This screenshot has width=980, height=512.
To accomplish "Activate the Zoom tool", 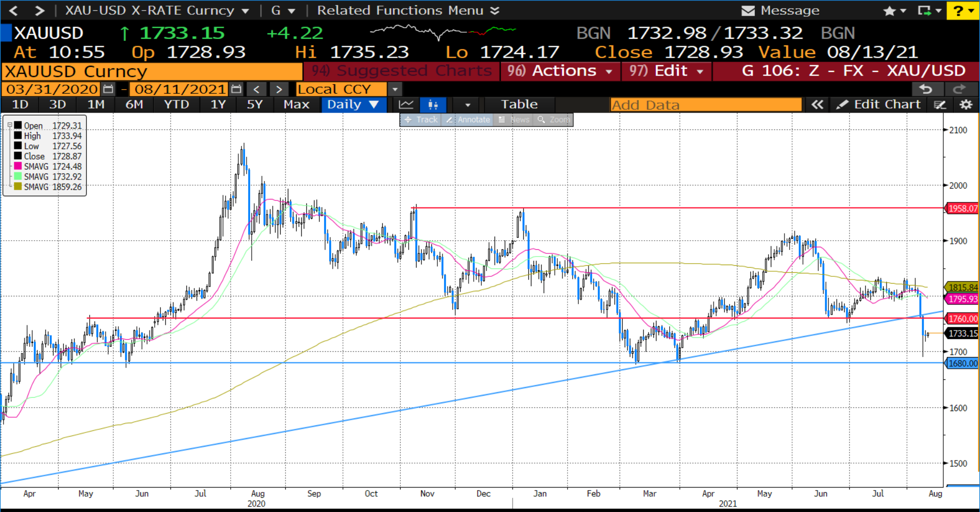I will coord(554,119).
